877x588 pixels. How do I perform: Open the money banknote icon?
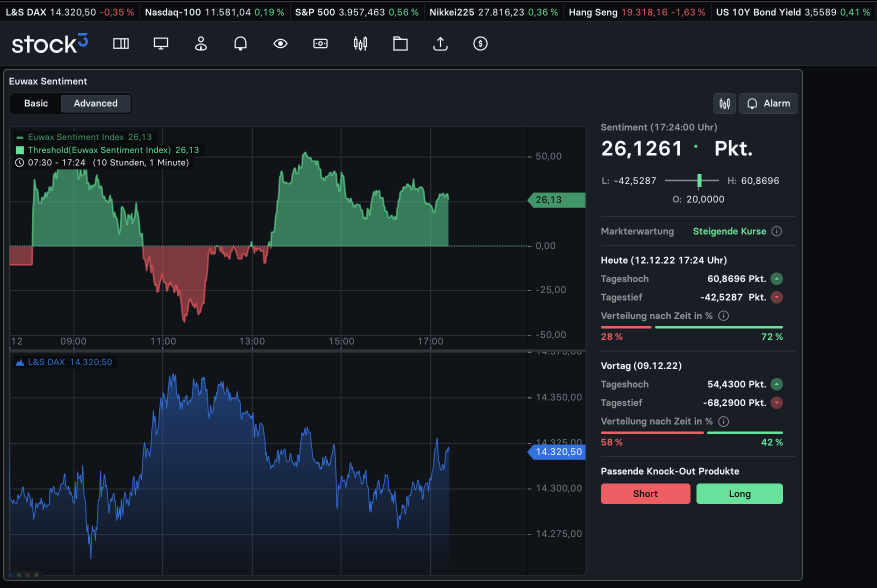320,43
